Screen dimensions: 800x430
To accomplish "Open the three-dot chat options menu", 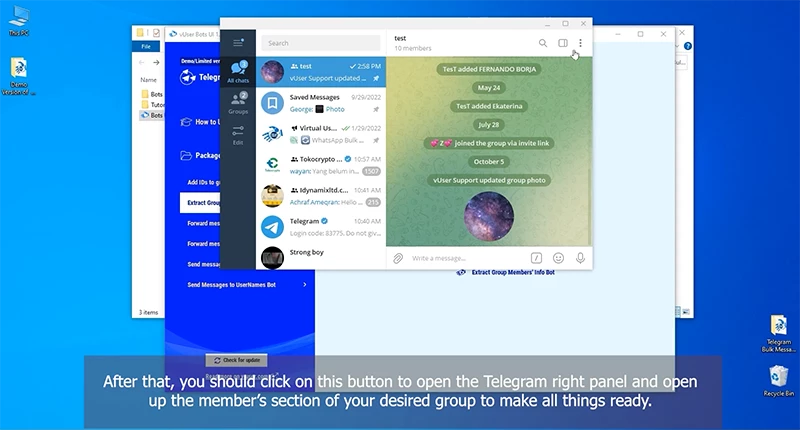I will tap(580, 43).
